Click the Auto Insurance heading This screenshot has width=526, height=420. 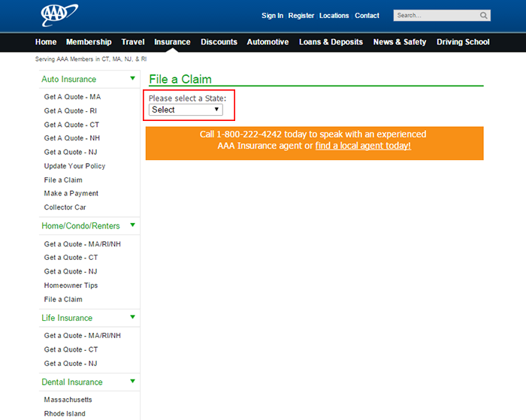point(69,79)
